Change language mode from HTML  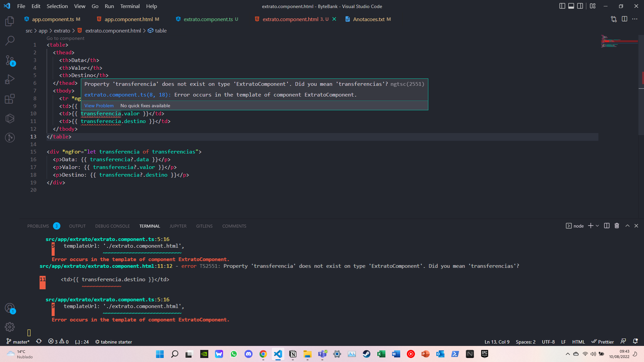pos(578,342)
